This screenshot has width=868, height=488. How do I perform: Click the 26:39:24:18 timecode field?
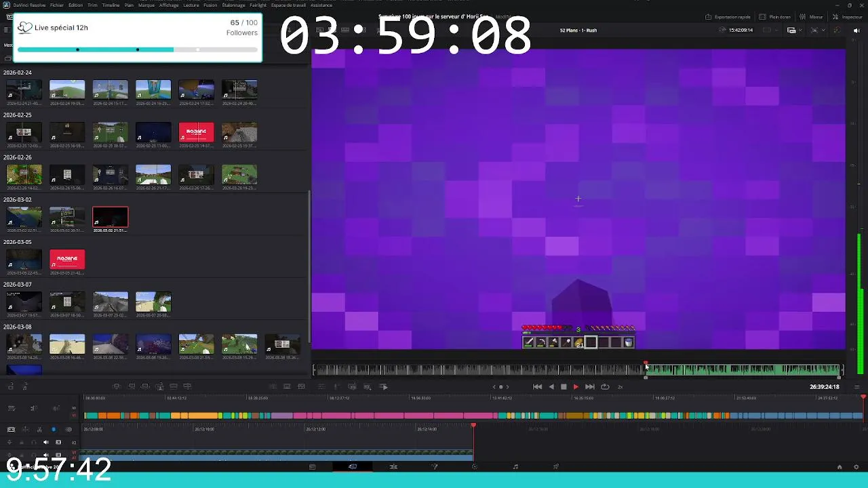[824, 387]
